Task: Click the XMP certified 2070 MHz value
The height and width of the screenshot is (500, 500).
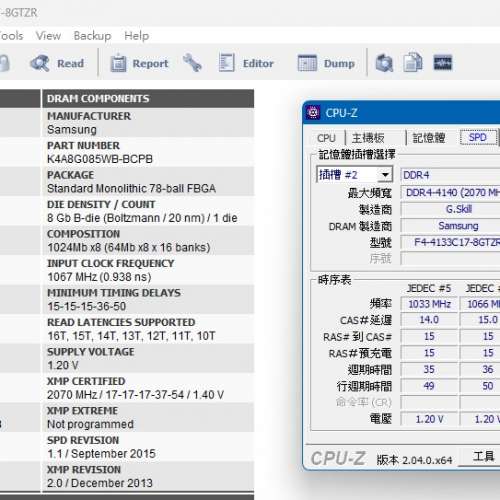Action: click(x=135, y=395)
